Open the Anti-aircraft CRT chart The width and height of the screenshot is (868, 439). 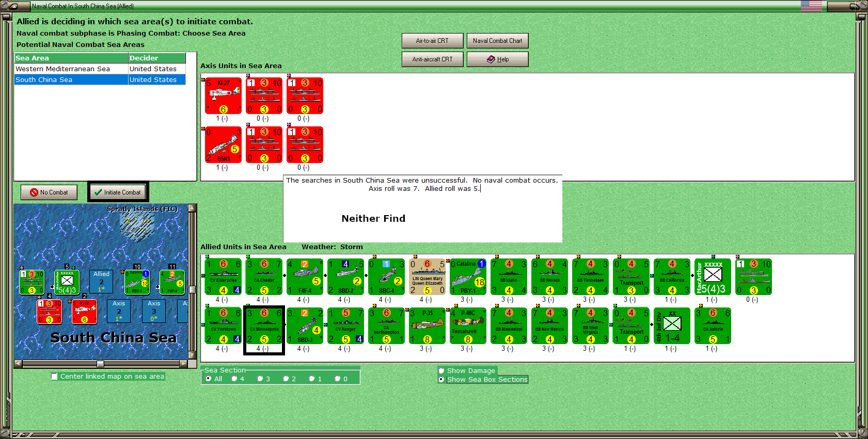[x=432, y=59]
